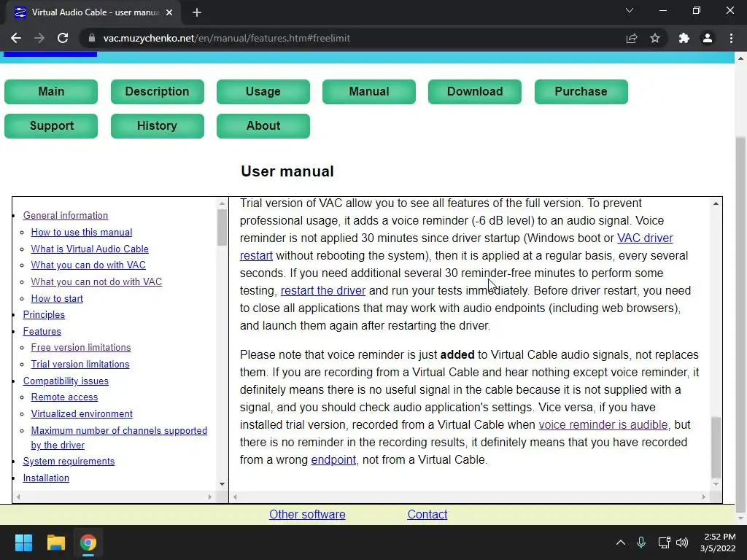Click contents pane scroll-down arrow
The image size is (747, 560).
(222, 484)
